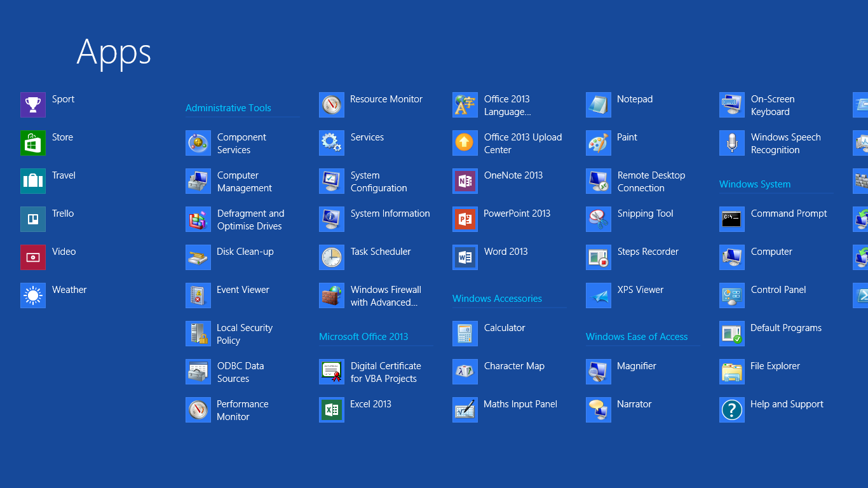The height and width of the screenshot is (488, 868).
Task: Open the Travel suitcase icon
Action: coord(33,181)
